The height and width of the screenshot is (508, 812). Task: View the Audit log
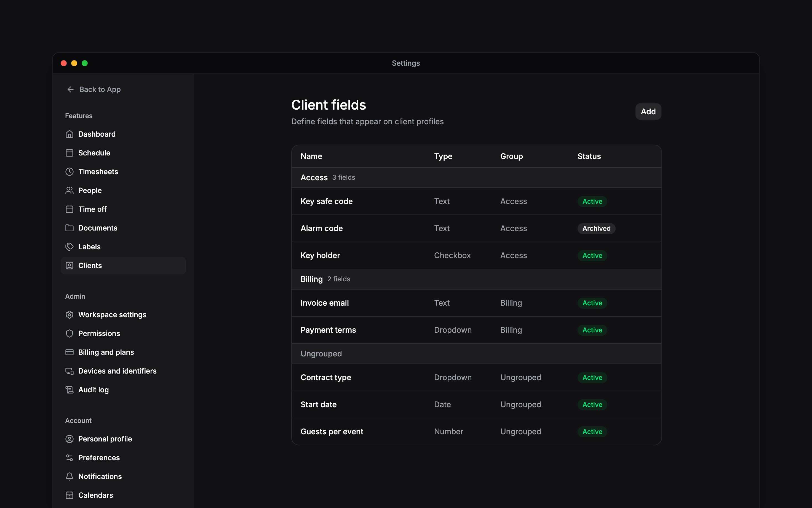[123, 390]
